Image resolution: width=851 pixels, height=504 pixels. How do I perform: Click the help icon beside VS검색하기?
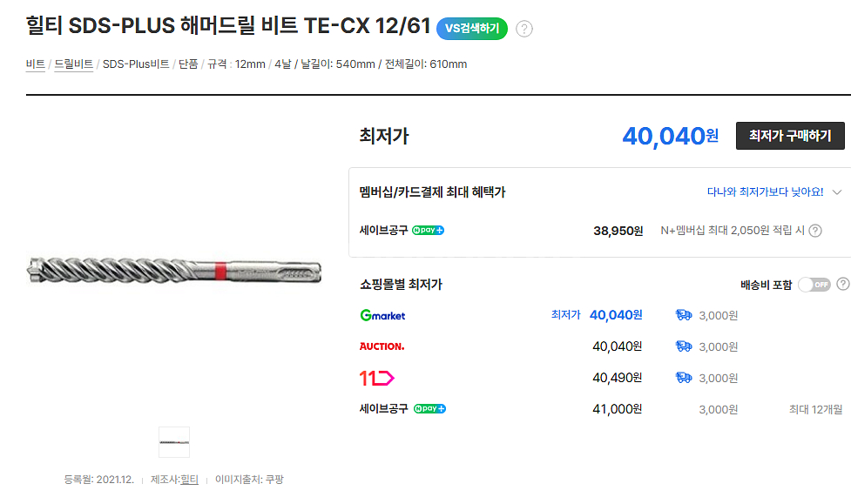pos(524,29)
